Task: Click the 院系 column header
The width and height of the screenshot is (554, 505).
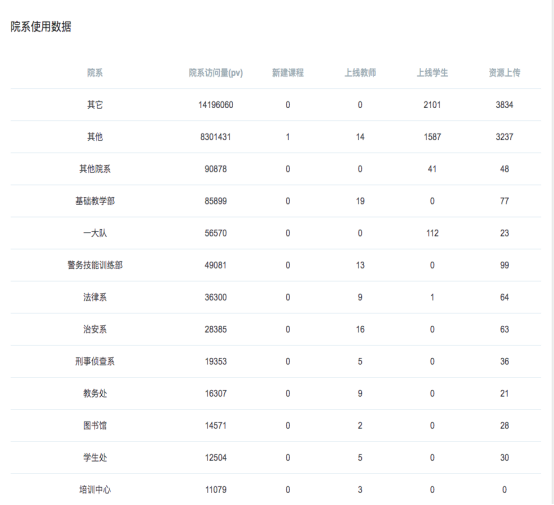Action: point(95,73)
